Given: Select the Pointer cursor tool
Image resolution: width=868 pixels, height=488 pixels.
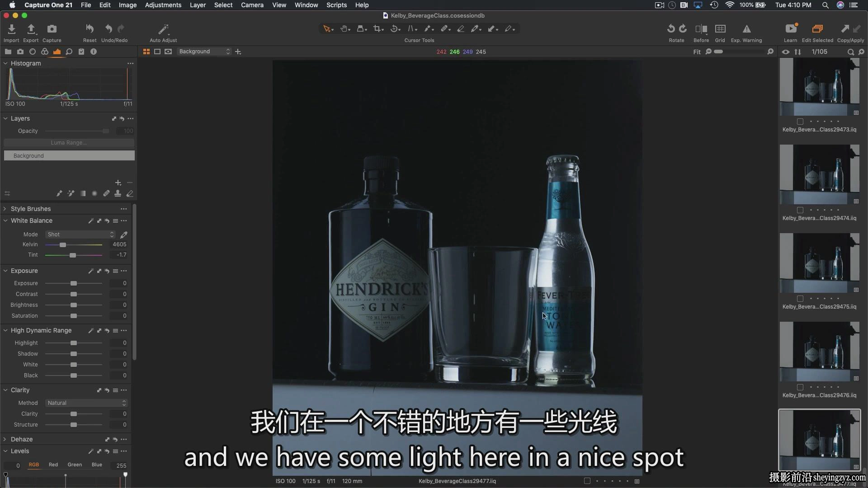Looking at the screenshot, I should point(326,29).
